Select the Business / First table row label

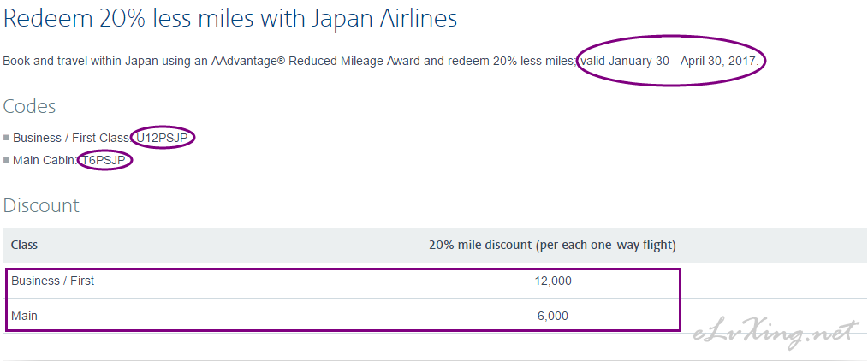point(52,281)
